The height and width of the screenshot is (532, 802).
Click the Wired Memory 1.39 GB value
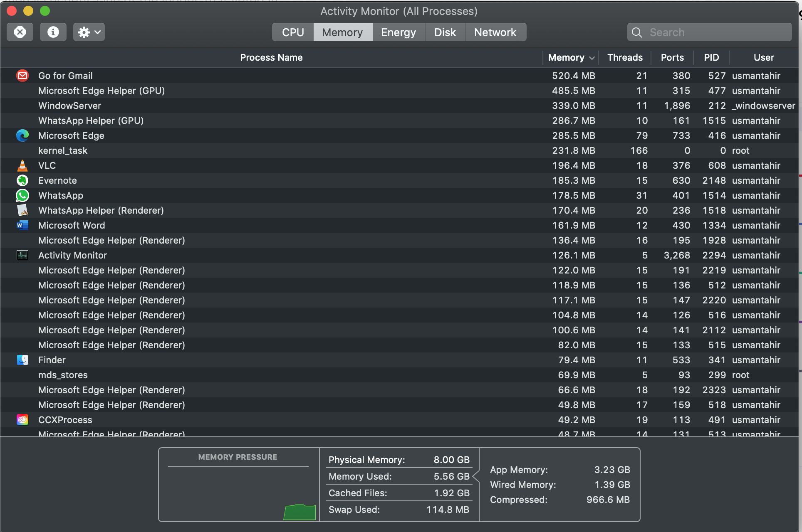tap(612, 485)
